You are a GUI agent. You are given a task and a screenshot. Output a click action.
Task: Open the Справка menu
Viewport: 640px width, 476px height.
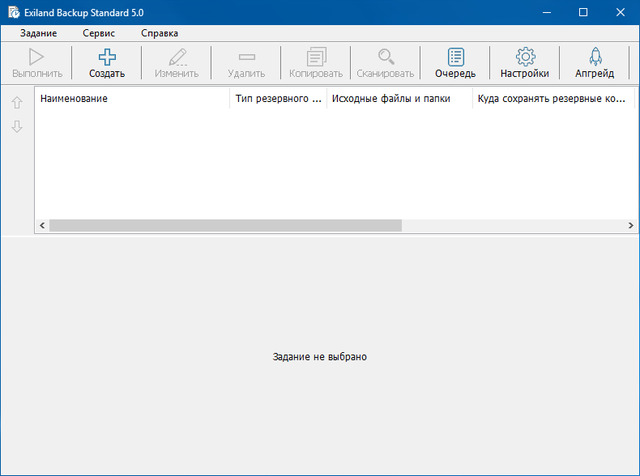(x=160, y=33)
